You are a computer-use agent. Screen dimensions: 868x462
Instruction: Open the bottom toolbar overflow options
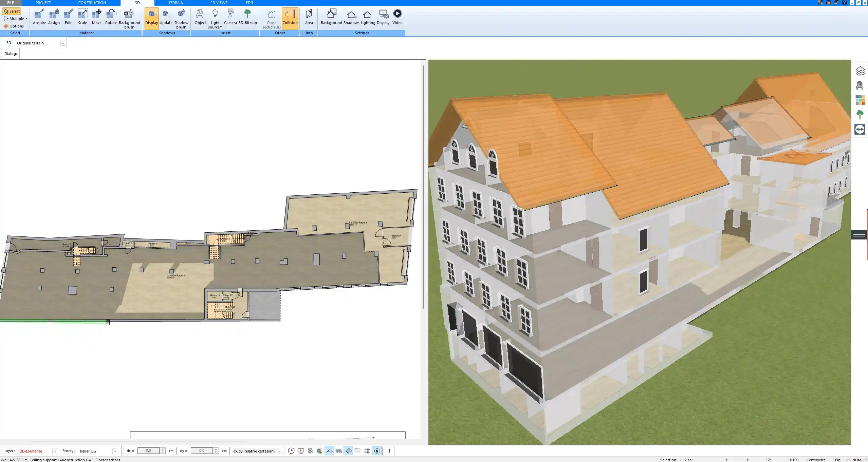[x=389, y=451]
